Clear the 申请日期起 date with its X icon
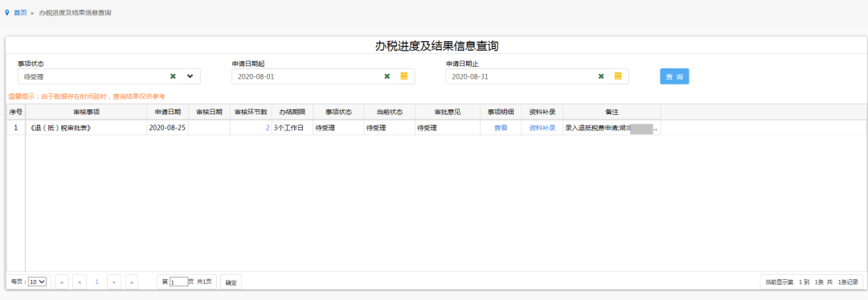This screenshot has height=300, width=868. click(387, 76)
